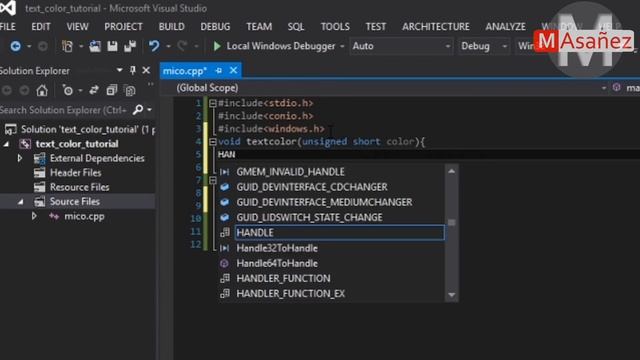Open the TEAM menu
640x360 pixels.
coord(259,27)
